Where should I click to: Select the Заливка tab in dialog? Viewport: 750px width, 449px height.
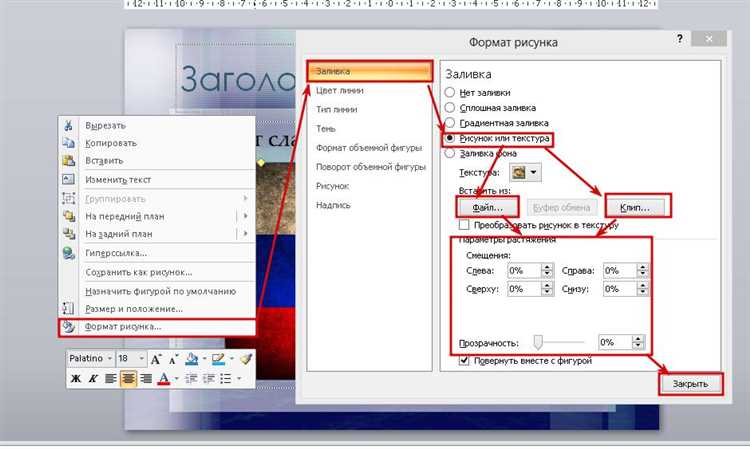tap(370, 71)
